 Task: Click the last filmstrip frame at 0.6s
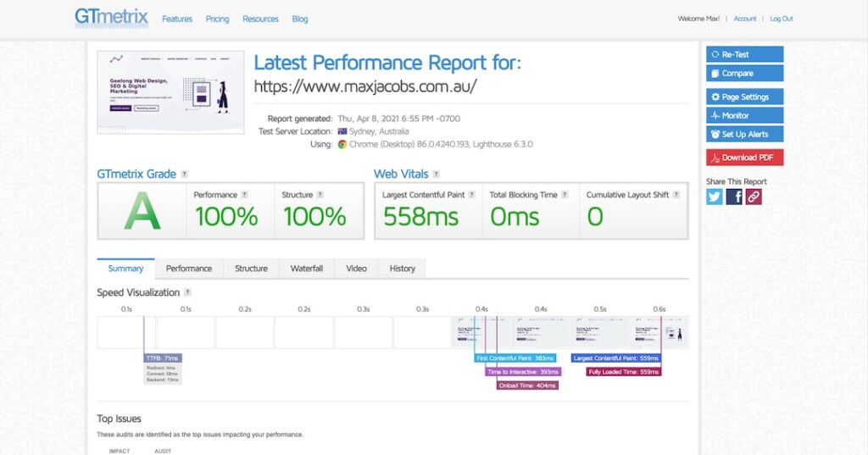coord(659,332)
